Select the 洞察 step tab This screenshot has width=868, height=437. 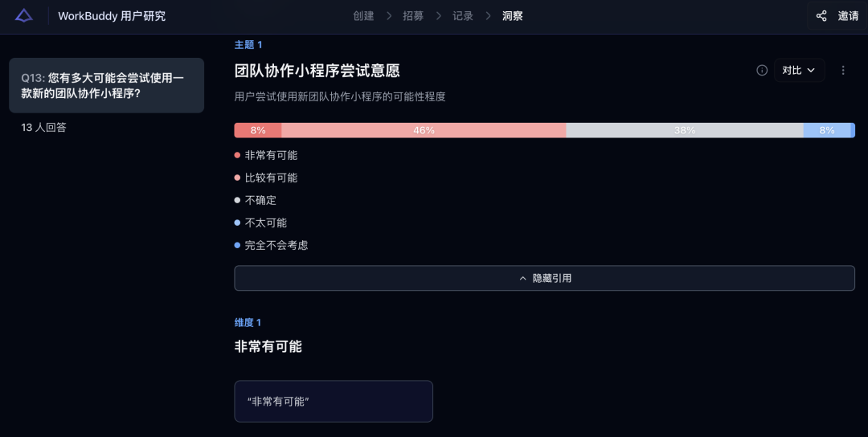click(x=513, y=16)
